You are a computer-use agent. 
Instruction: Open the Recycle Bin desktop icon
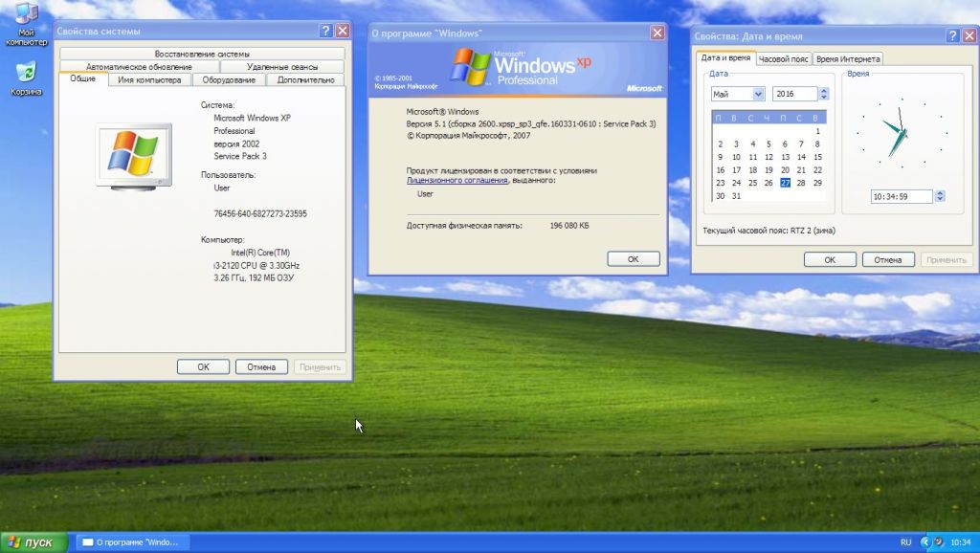[x=26, y=78]
